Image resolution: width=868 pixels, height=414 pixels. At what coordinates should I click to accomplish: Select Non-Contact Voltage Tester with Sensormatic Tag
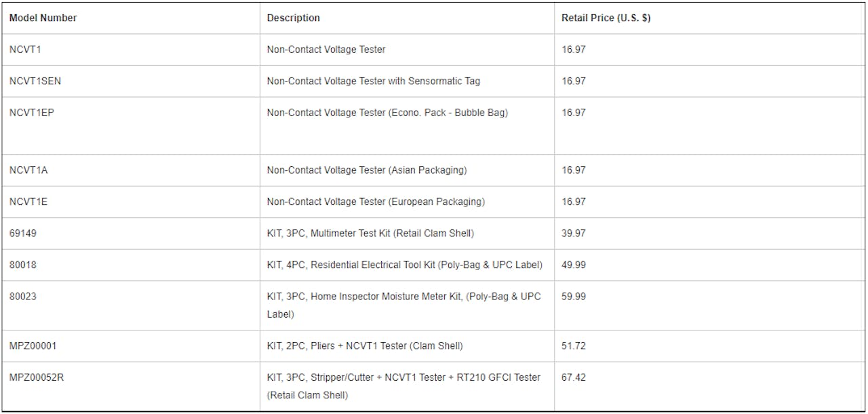373,81
